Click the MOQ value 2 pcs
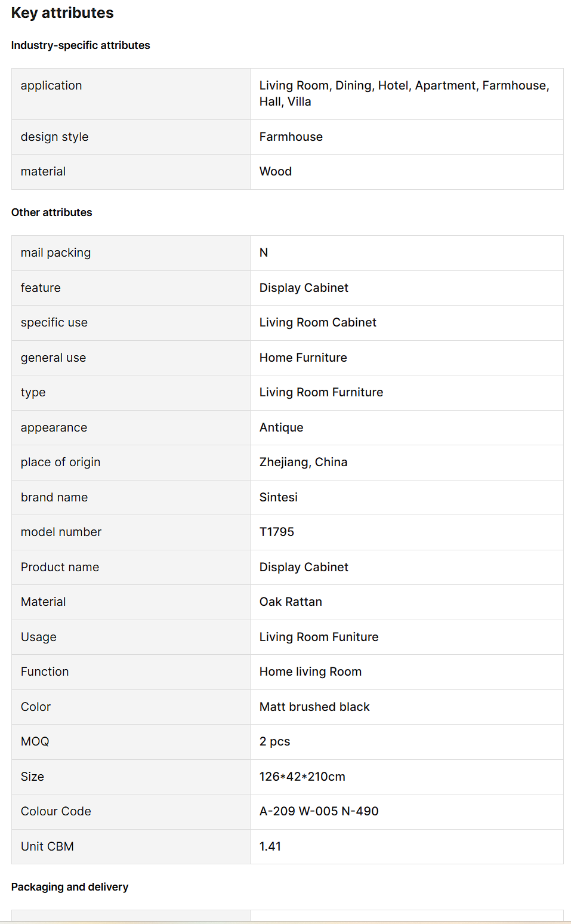The width and height of the screenshot is (571, 924). [x=275, y=741]
